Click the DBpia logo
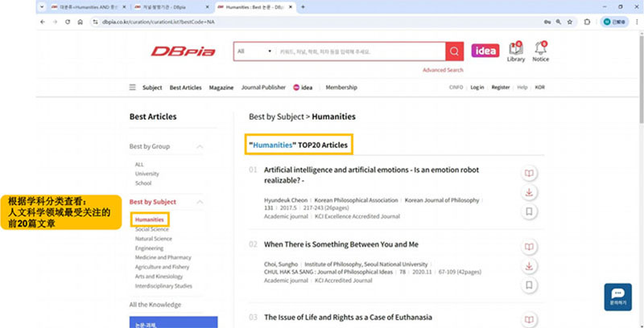Viewport: 644px width, 328px height. pyautogui.click(x=183, y=51)
